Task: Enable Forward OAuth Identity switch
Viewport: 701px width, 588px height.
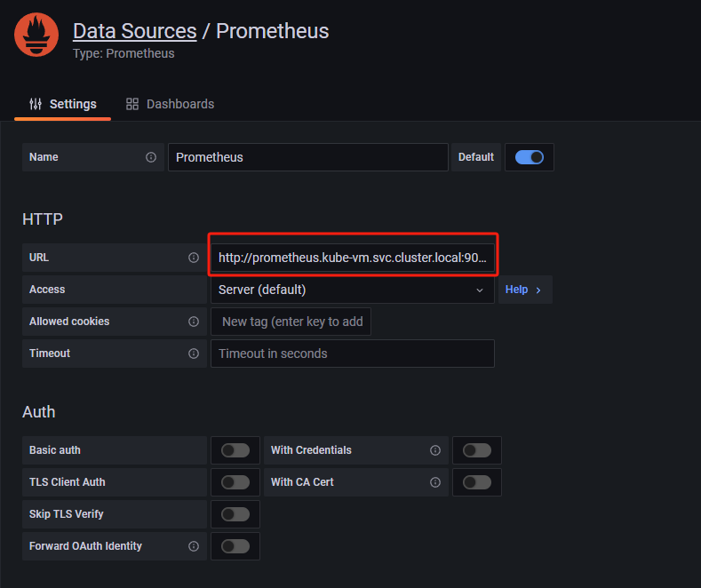Action: click(235, 546)
